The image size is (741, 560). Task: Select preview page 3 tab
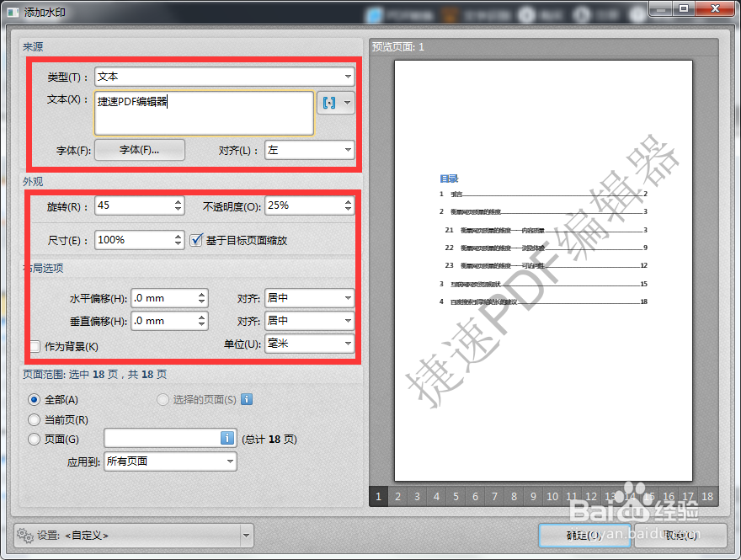coord(418,497)
